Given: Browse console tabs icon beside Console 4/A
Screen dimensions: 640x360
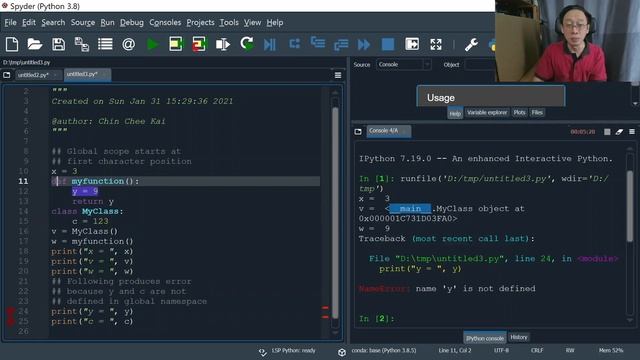Looking at the screenshot, I should 358,131.
